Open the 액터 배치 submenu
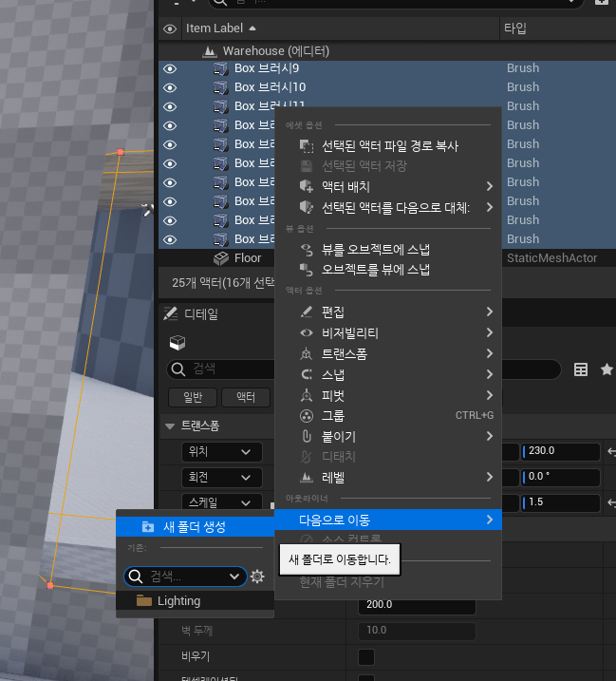This screenshot has height=681, width=616. (388, 187)
